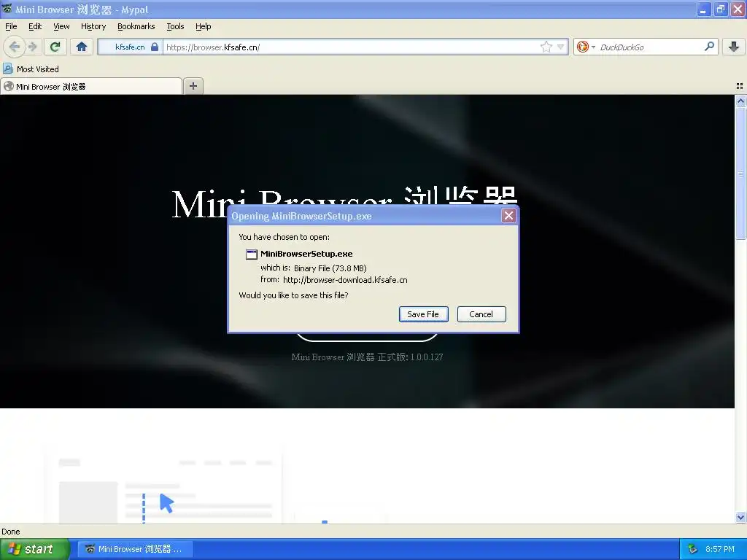The image size is (747, 560).
Task: Open the Help menu
Action: [x=204, y=26]
